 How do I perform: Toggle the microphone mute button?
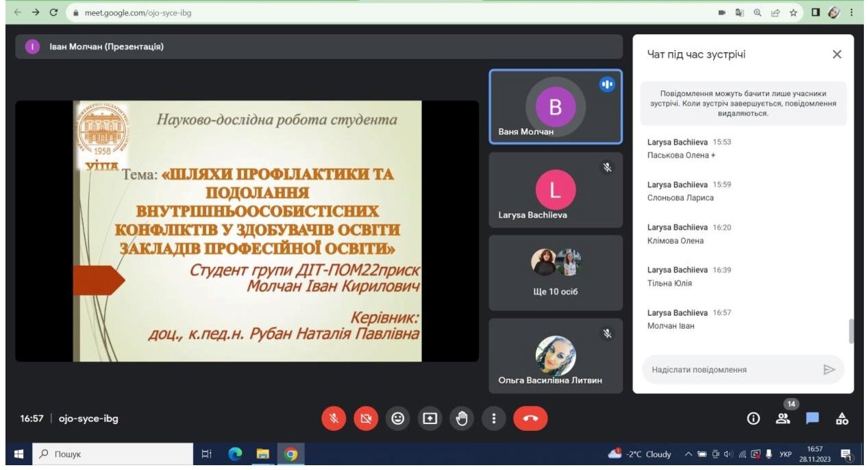point(334,419)
